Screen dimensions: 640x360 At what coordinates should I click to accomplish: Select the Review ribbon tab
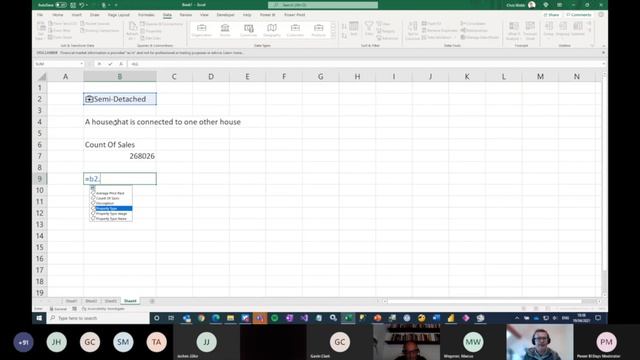tap(186, 15)
